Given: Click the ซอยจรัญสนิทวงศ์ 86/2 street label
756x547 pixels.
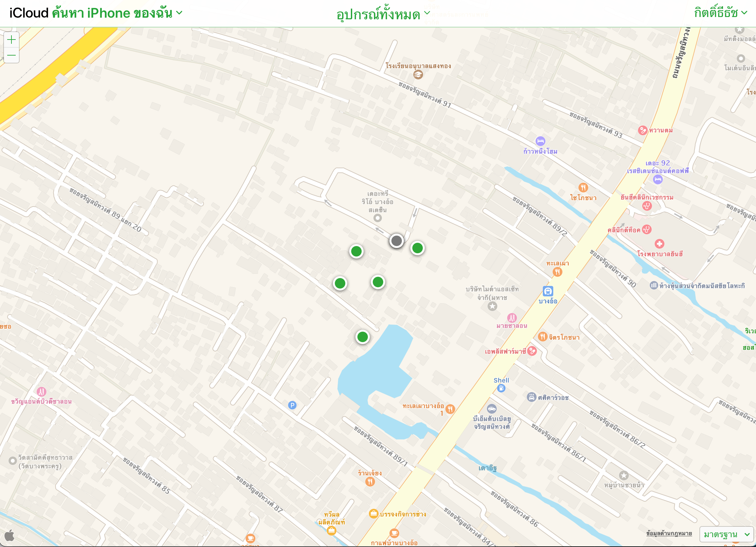Looking at the screenshot, I should point(617,429).
